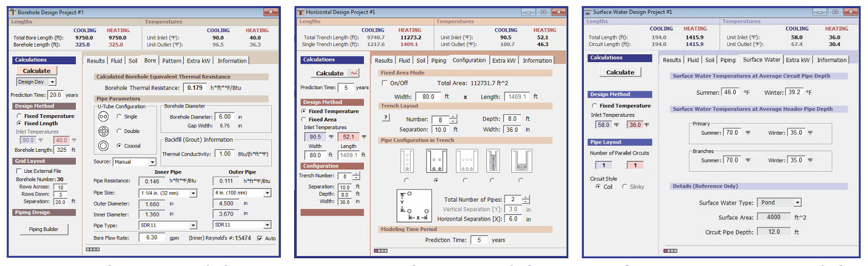Click the progress indicator in Borehole Design
Image resolution: width=868 pixels, height=266 pixels.
[x=93, y=250]
